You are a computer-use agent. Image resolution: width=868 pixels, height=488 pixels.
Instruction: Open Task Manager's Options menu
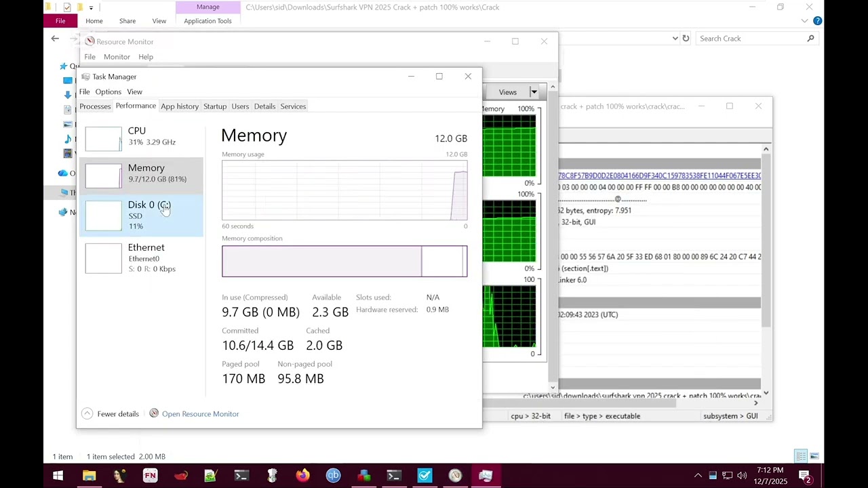tap(108, 91)
